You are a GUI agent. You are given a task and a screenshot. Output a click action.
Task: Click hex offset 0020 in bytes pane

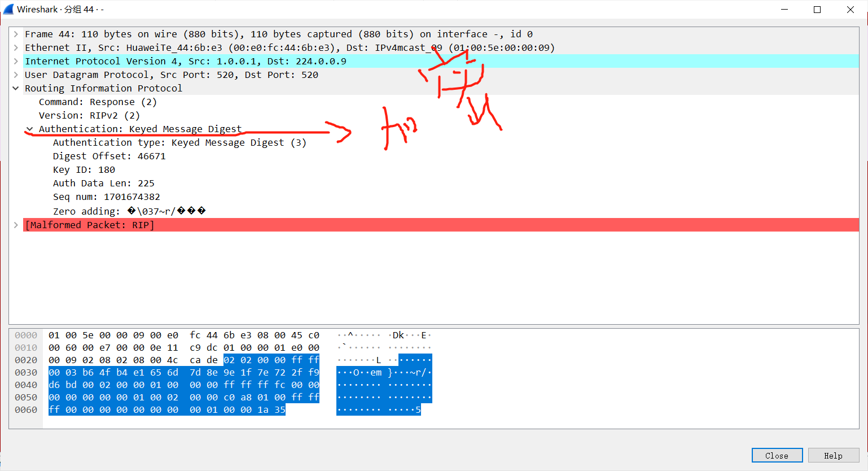pyautogui.click(x=26, y=360)
